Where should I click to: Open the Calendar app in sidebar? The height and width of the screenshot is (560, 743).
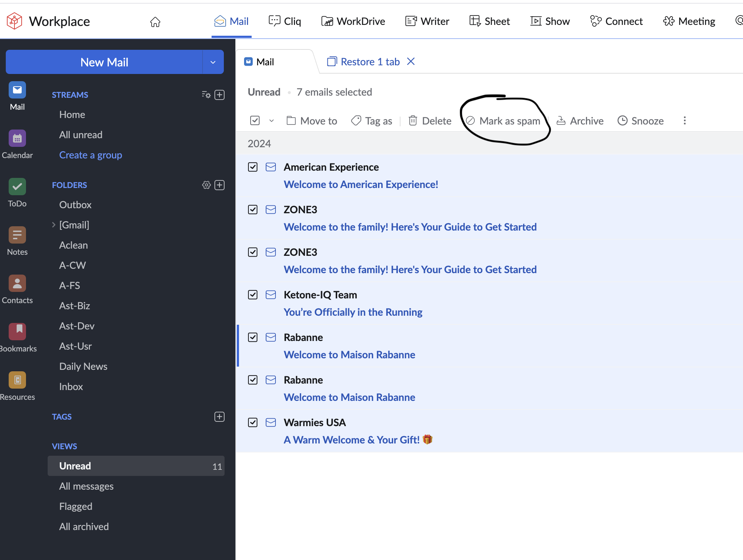point(17,139)
